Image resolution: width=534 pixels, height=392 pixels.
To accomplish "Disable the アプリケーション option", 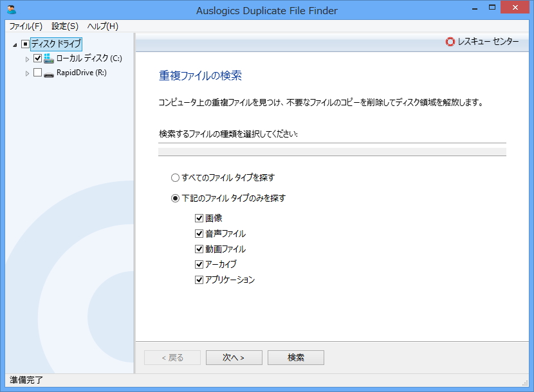I will (198, 280).
